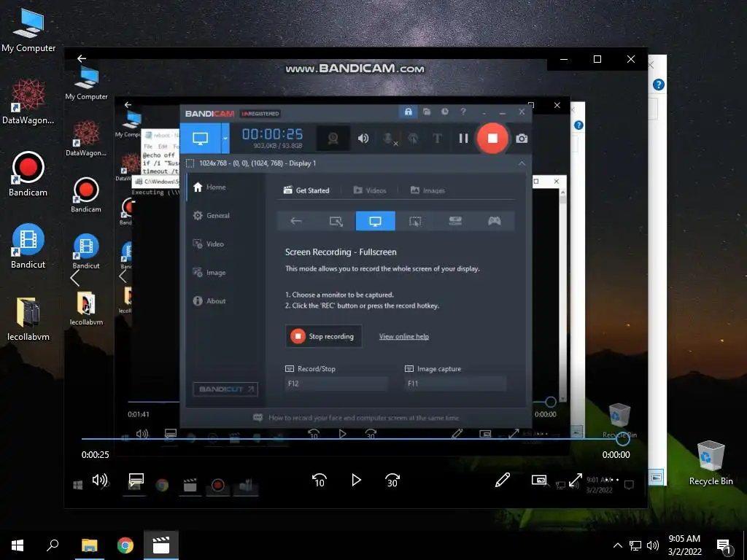Image resolution: width=747 pixels, height=560 pixels.
Task: Click the outermost player's seek bar thumb
Action: pos(623,438)
